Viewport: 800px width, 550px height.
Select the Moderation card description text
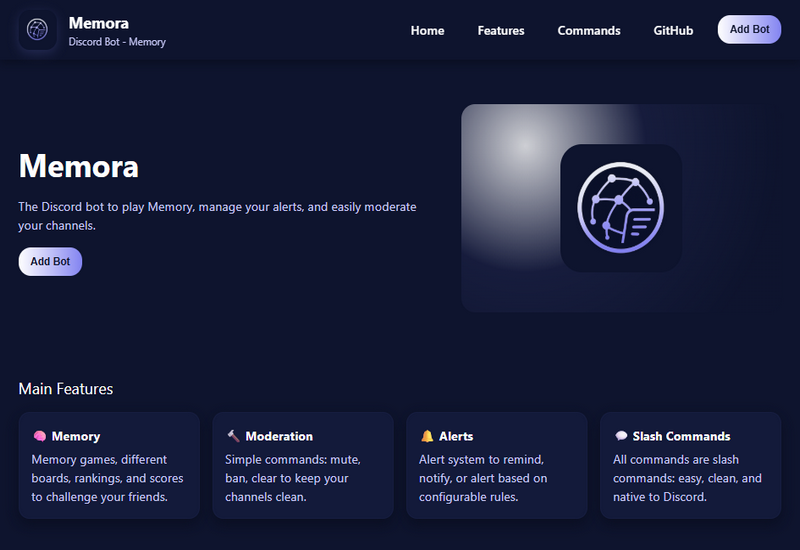pyautogui.click(x=291, y=478)
